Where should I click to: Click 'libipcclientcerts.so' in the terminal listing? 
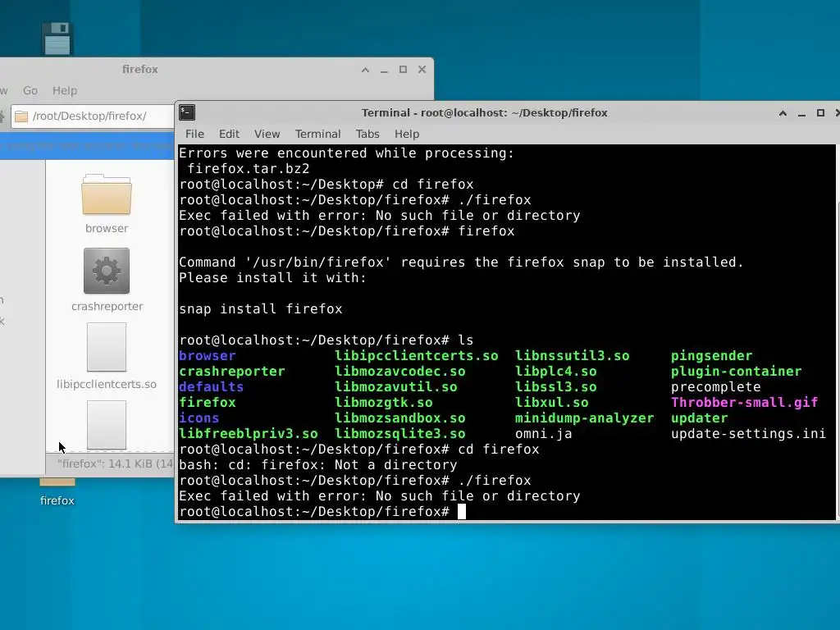coord(417,356)
